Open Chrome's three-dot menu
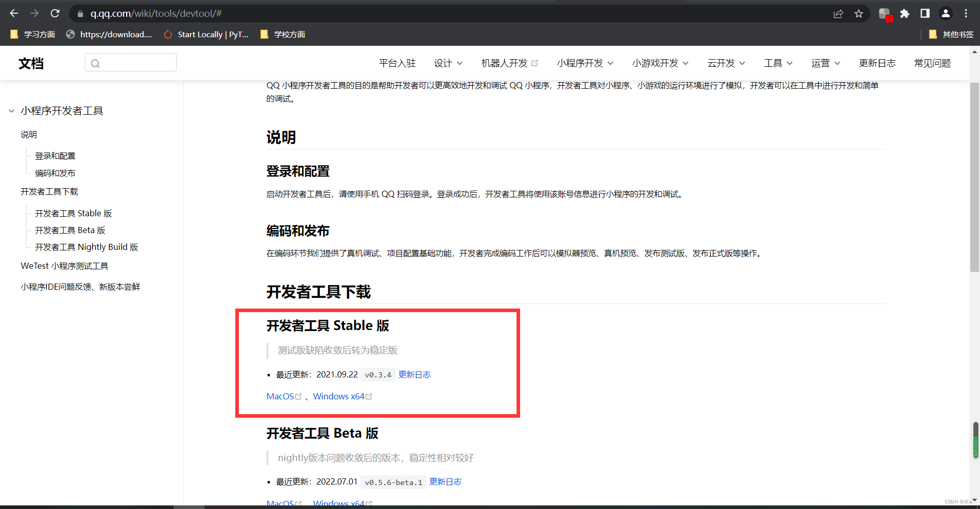This screenshot has height=509, width=980. coord(966,14)
